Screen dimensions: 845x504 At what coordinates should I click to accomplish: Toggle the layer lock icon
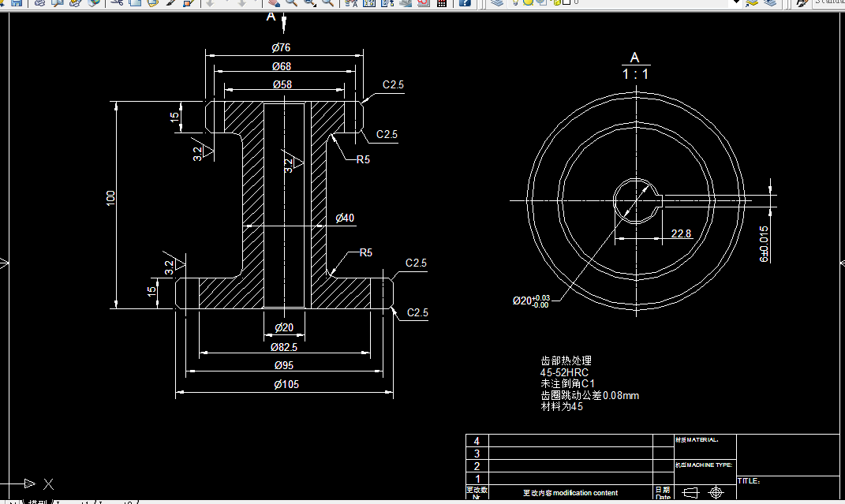pyautogui.click(x=556, y=5)
